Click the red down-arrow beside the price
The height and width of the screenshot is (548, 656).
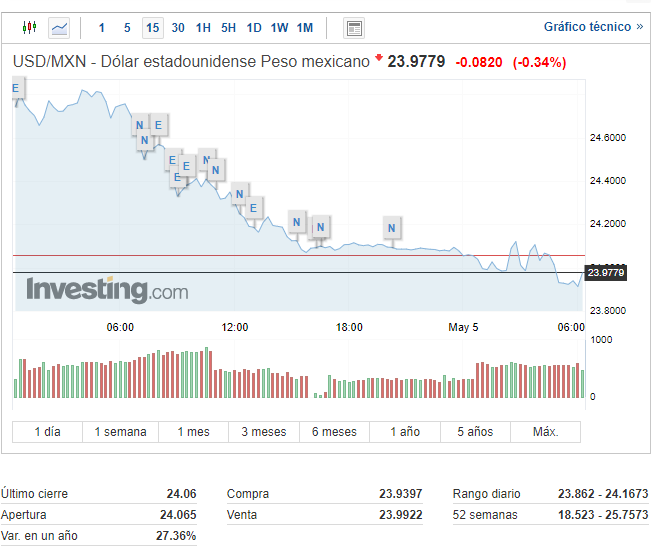point(379,61)
